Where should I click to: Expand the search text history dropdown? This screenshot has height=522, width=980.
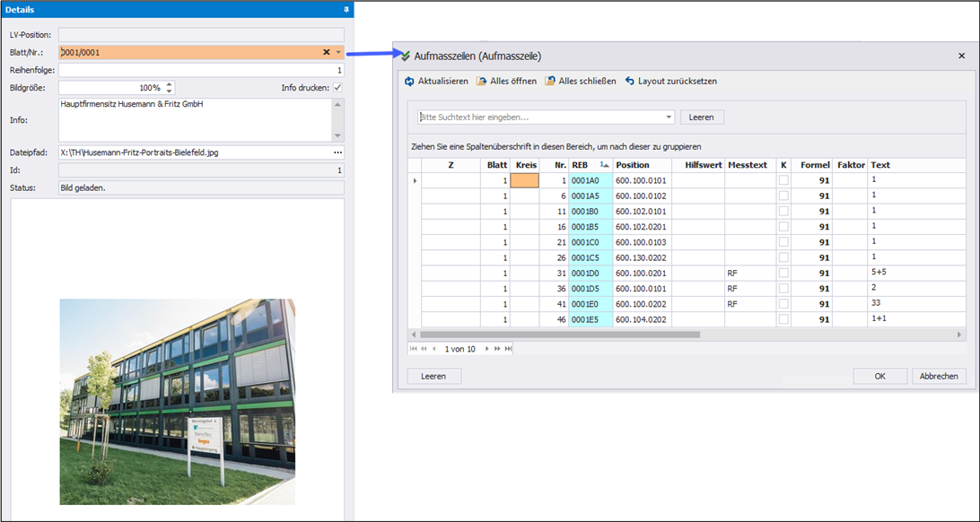(669, 117)
